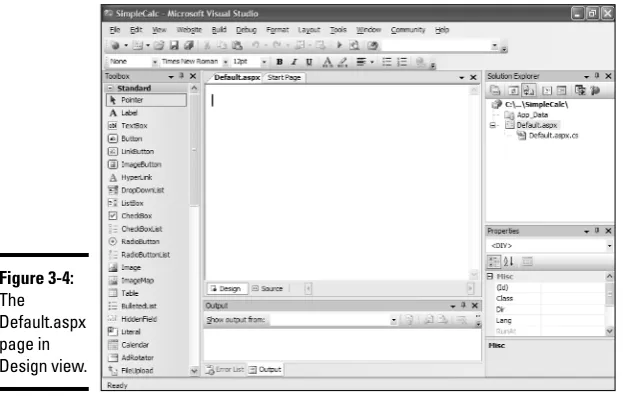623x396 pixels.
Task: Collapse the Default.aspx tree node
Action: click(493, 126)
